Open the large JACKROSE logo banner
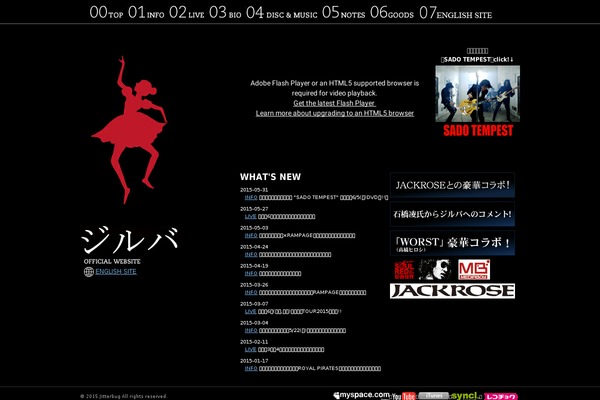 pyautogui.click(x=452, y=291)
